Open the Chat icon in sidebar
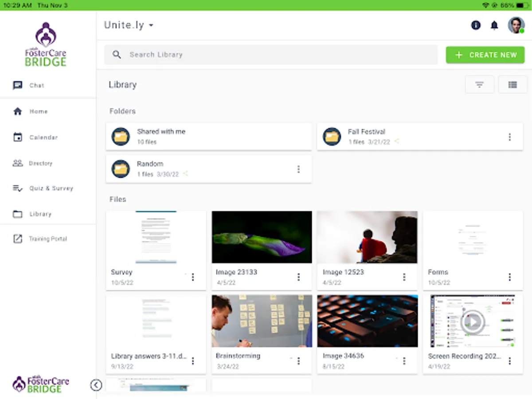 (x=18, y=86)
